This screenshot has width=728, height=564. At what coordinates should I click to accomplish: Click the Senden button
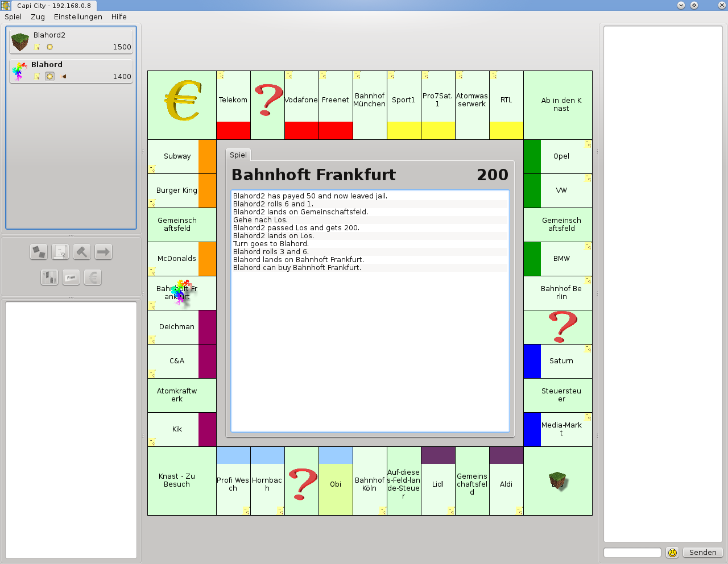point(703,553)
